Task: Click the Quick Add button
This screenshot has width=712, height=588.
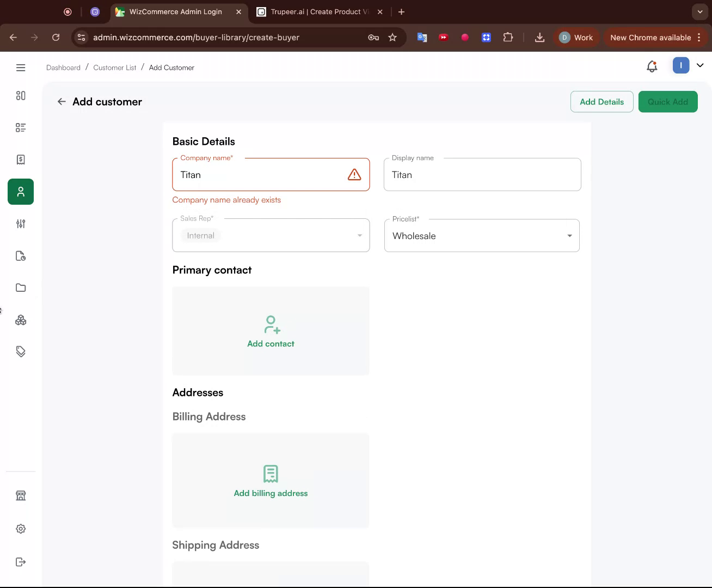Action: click(x=667, y=102)
